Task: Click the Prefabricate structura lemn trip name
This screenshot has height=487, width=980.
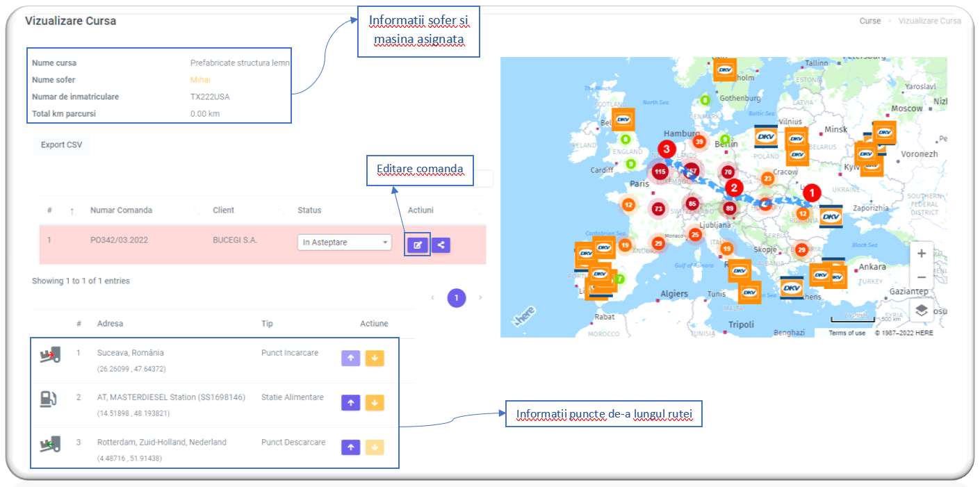Action: click(240, 63)
